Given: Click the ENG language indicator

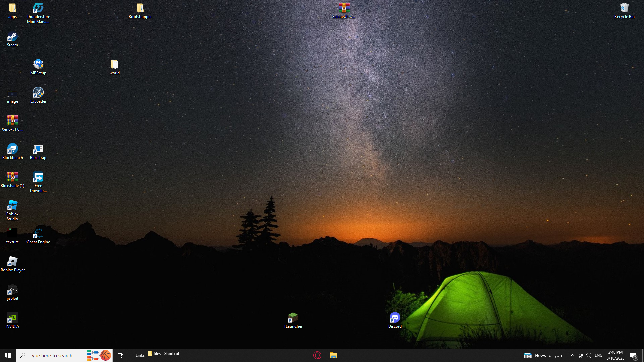Looking at the screenshot, I should click(598, 355).
